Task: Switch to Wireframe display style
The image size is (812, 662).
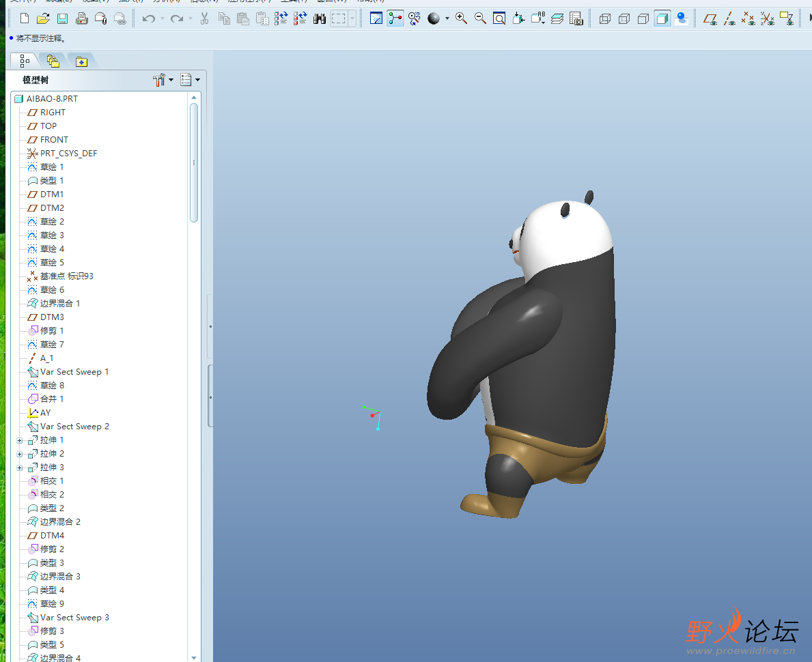Action: tap(605, 18)
